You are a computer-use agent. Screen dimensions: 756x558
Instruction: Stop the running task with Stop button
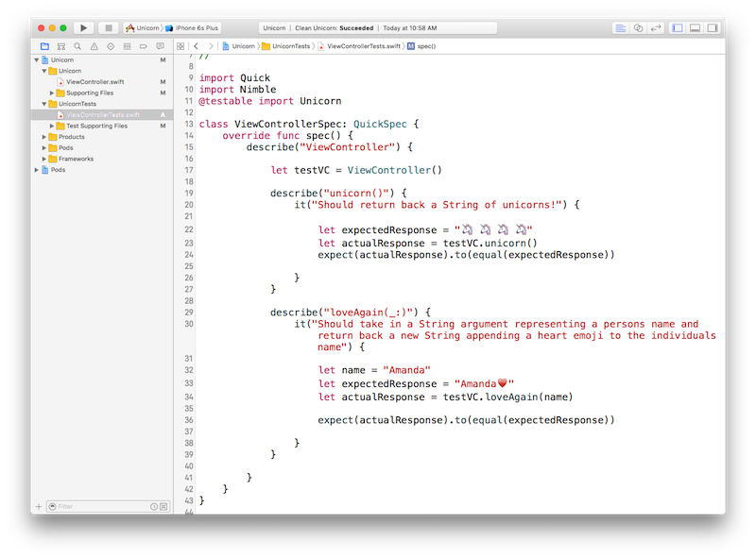click(109, 28)
